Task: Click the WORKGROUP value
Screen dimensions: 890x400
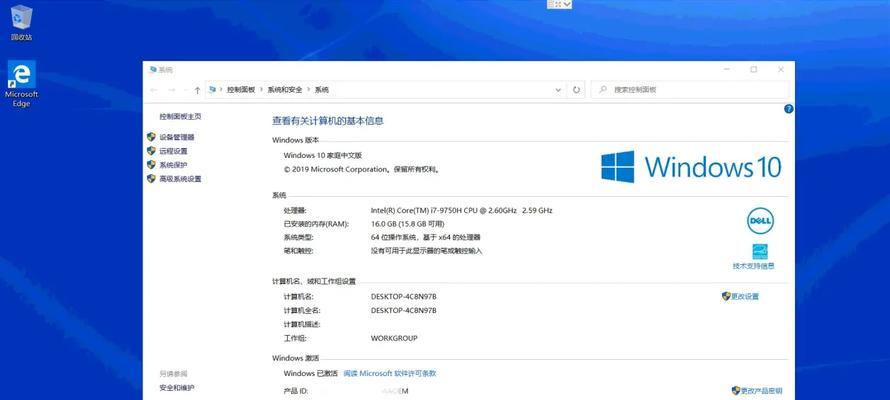Action: (394, 338)
